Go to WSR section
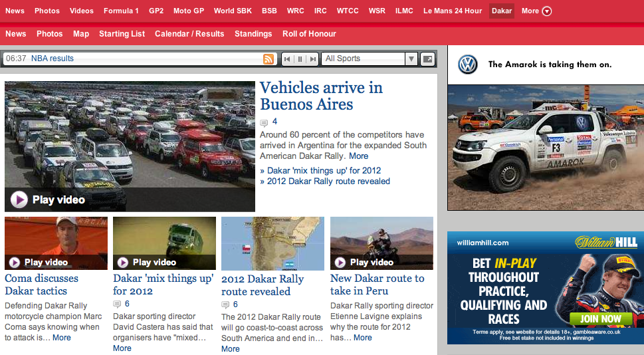 coord(377,11)
